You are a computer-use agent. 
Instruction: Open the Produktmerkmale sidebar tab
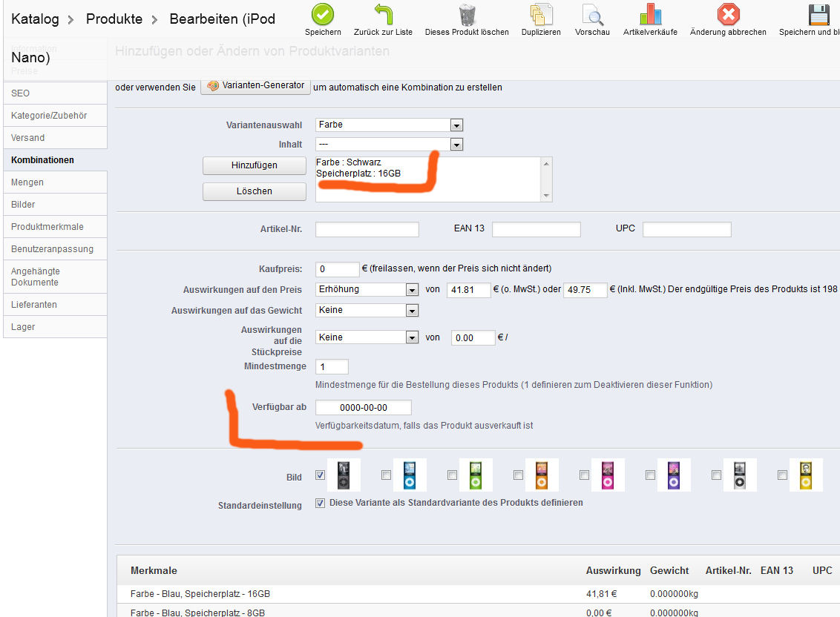coord(55,227)
